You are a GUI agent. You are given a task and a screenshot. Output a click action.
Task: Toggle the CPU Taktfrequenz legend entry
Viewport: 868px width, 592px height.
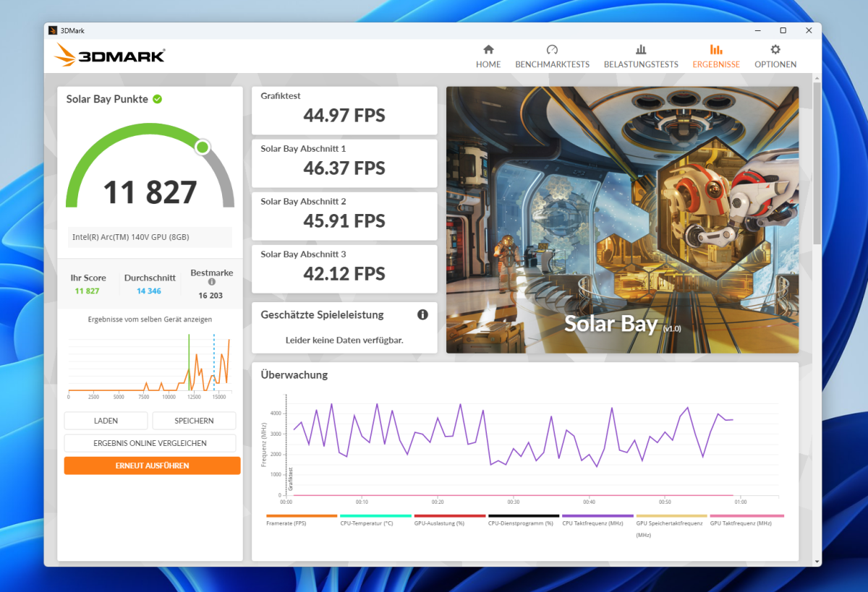[597, 520]
